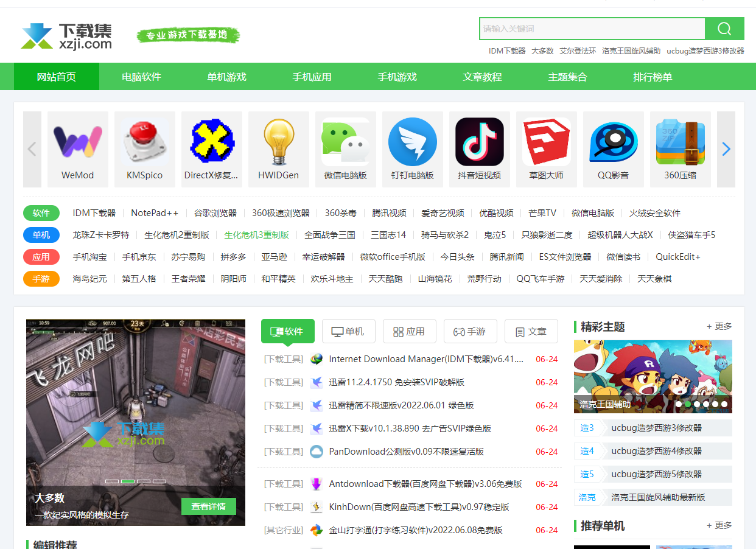756x549 pixels.
Task: Open the 钉钉电脑版 app icon
Action: tap(413, 142)
